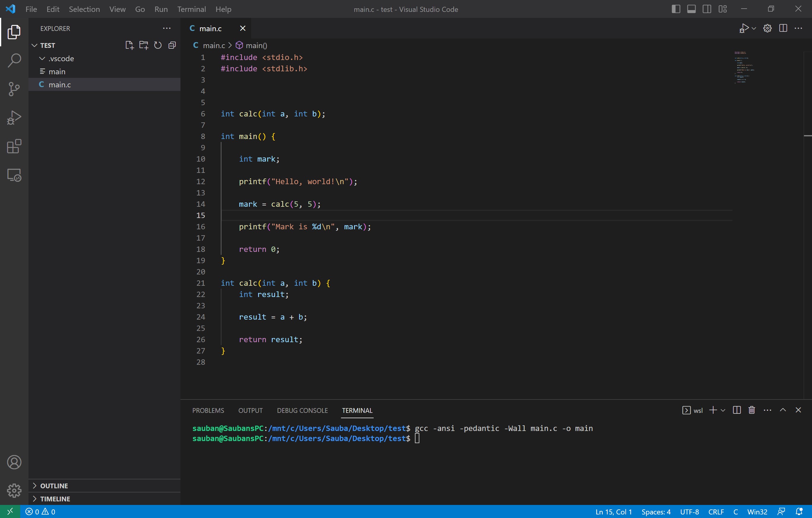Toggle the bottom panel layout button
This screenshot has width=812, height=518.
[691, 9]
